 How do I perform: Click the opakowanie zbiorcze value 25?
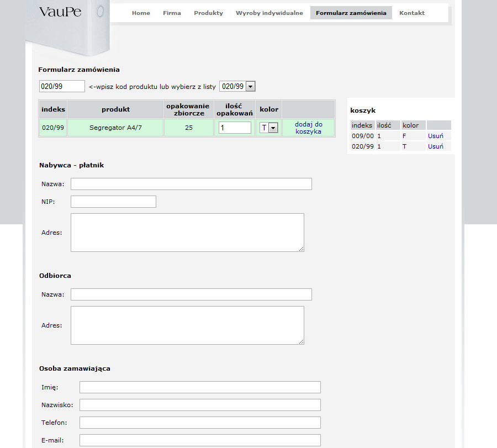(x=189, y=128)
